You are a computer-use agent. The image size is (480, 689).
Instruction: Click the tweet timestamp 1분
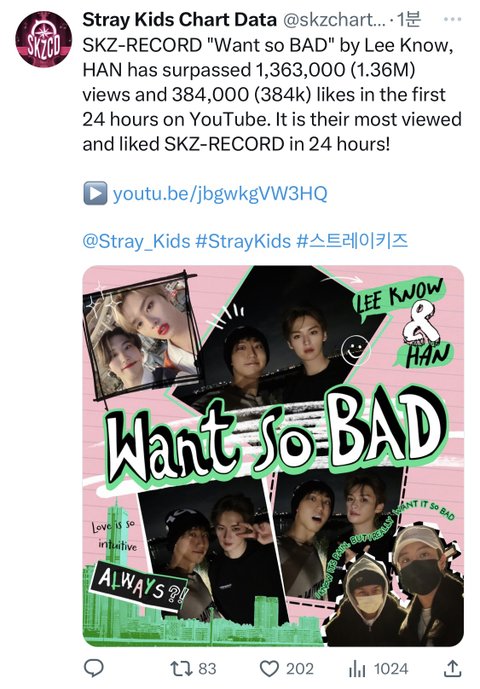point(409,20)
